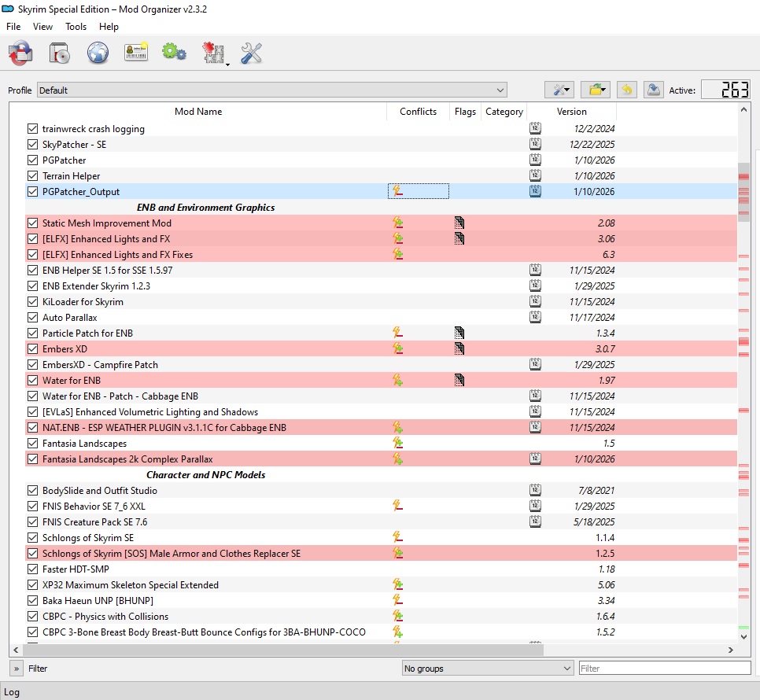Open the No groups dropdown

coord(488,669)
